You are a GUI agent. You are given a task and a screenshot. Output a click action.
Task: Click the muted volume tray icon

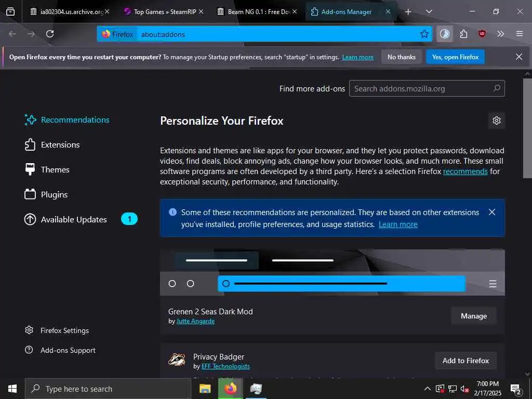pos(464,389)
